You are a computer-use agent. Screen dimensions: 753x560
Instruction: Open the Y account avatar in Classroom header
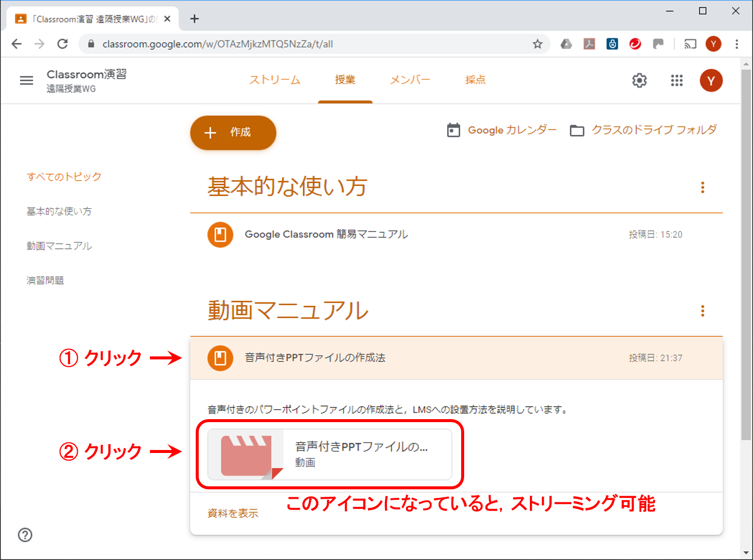tap(711, 81)
